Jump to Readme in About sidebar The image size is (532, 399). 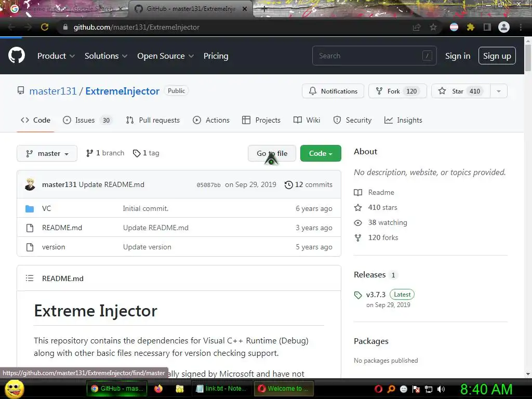(x=374, y=192)
